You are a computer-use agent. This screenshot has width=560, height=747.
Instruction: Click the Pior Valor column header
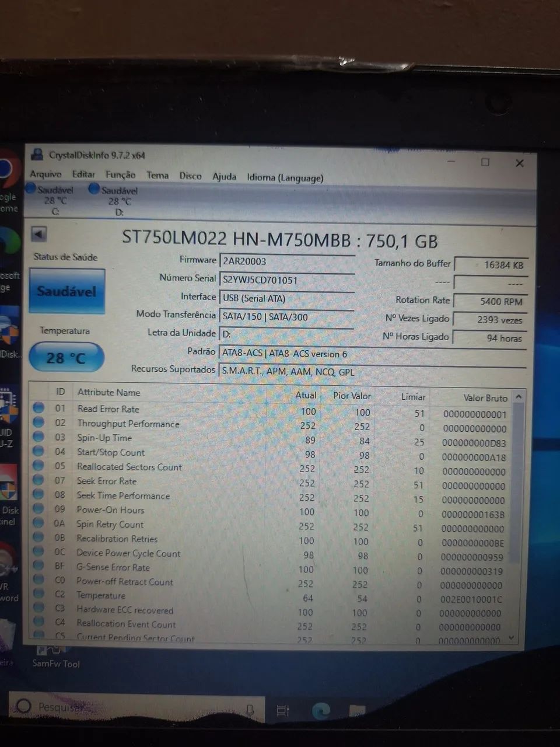click(352, 396)
